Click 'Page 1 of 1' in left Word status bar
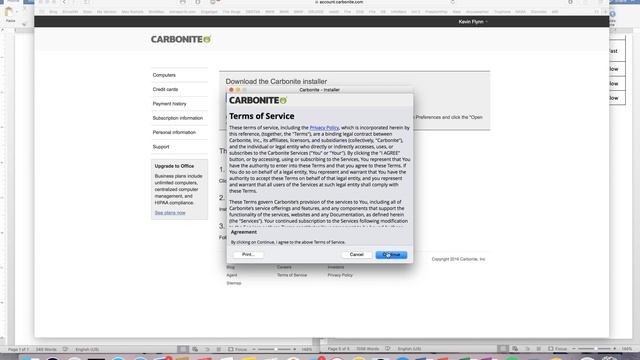 (18, 349)
